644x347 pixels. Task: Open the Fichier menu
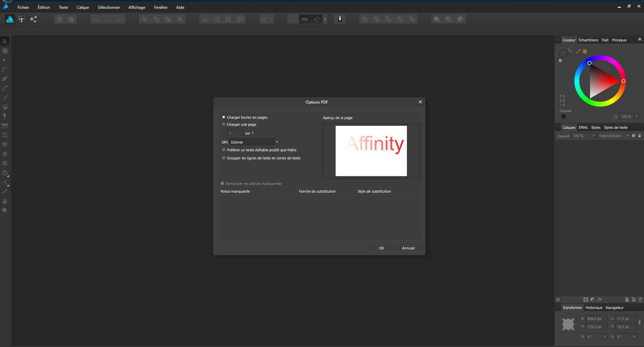click(x=23, y=8)
